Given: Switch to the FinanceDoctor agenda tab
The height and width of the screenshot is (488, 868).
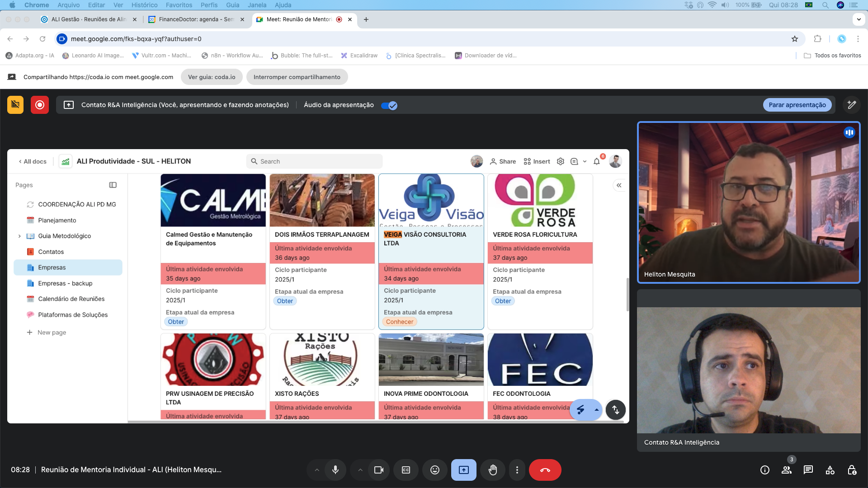Looking at the screenshot, I should (x=196, y=19).
